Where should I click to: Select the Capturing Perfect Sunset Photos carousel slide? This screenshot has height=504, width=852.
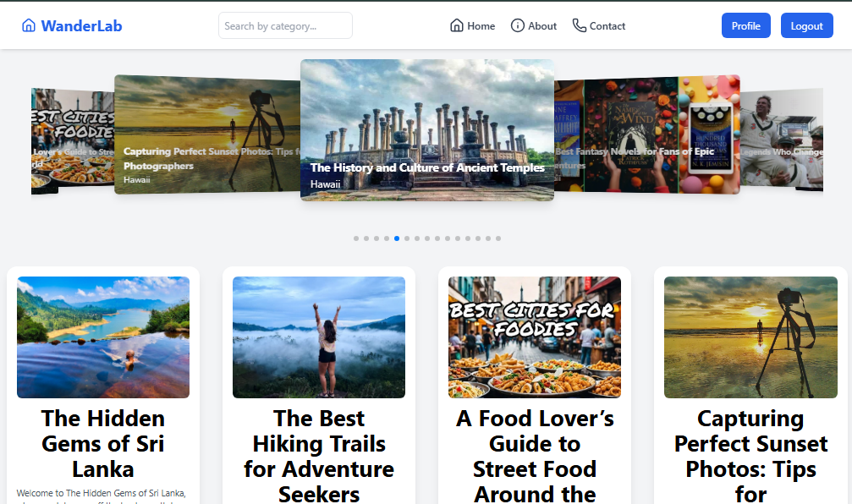click(207, 134)
